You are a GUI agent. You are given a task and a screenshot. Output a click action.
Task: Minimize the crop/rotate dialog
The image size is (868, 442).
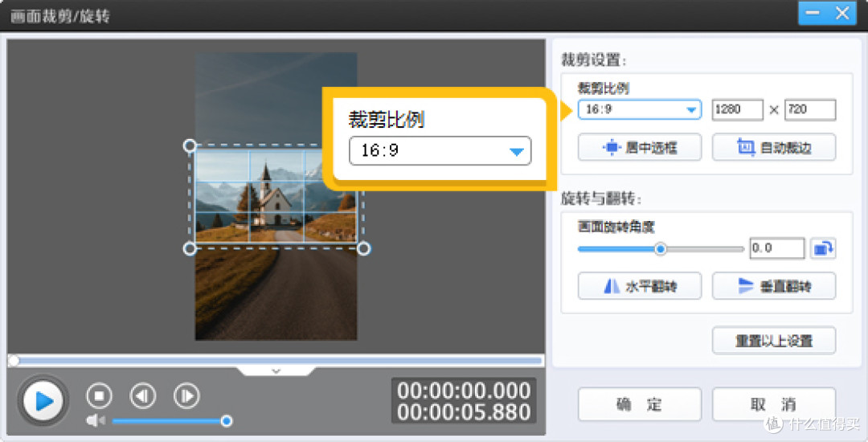point(812,13)
